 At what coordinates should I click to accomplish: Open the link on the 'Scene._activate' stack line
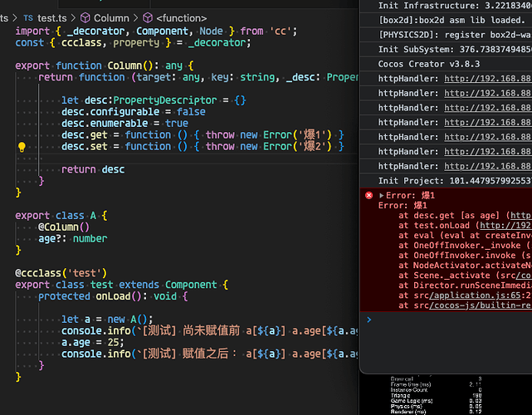(524, 276)
